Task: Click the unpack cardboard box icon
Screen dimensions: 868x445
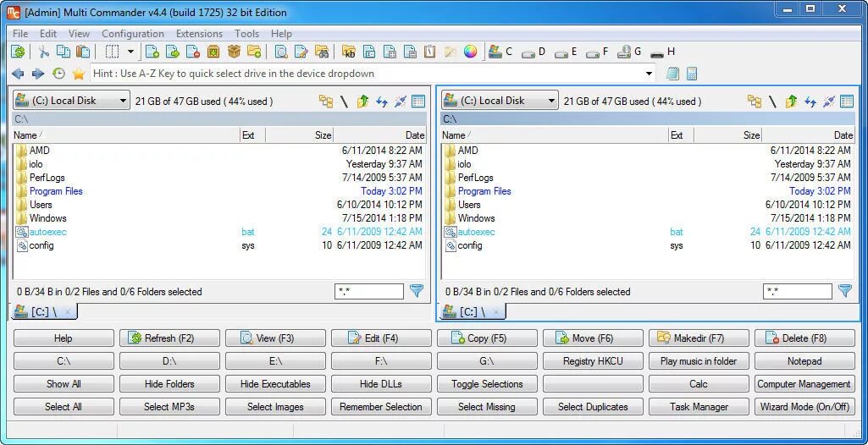Action: coord(234,52)
